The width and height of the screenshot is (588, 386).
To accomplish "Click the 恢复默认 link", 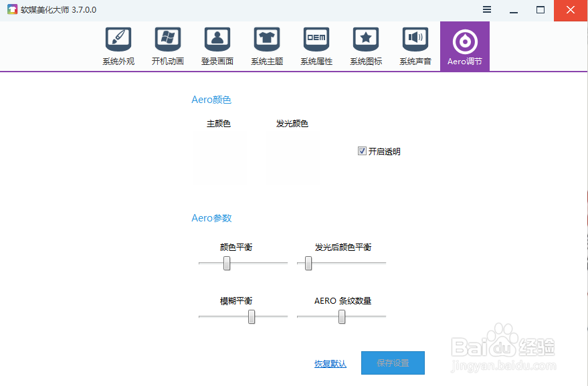I will pyautogui.click(x=328, y=363).
